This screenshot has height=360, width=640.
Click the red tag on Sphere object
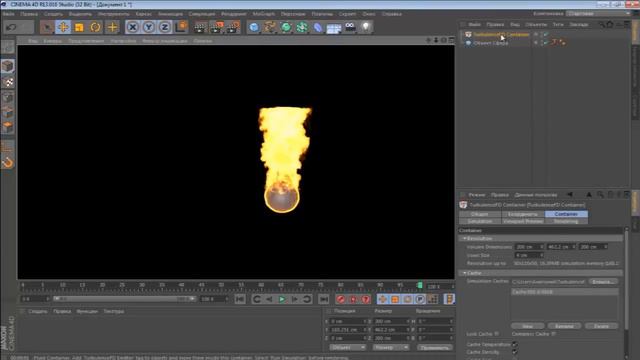555,42
